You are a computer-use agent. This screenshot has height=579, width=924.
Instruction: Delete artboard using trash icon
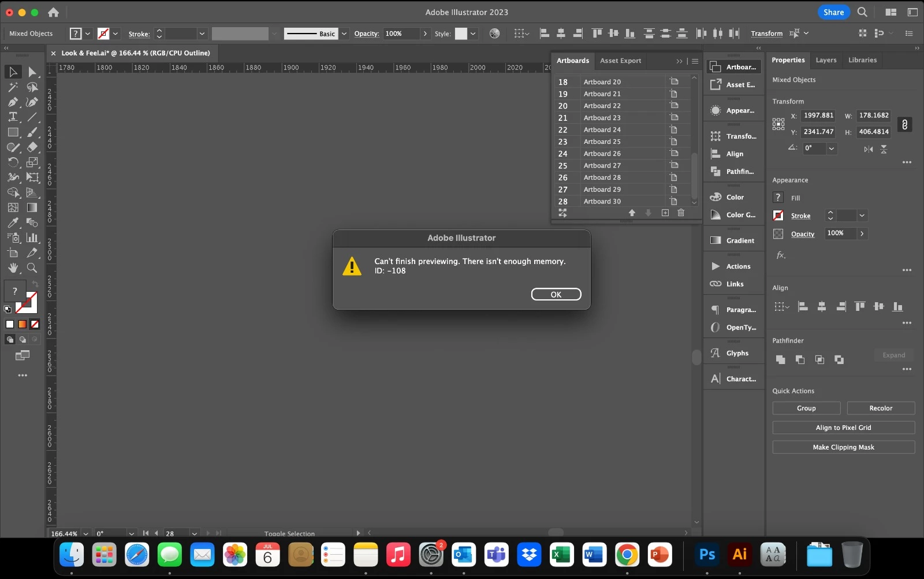tap(681, 213)
